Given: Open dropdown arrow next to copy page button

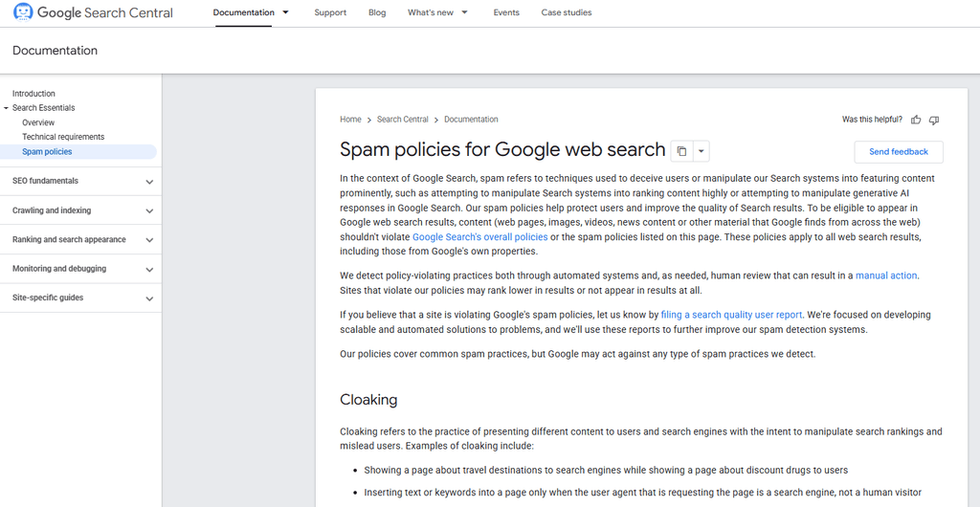Looking at the screenshot, I should [702, 151].
